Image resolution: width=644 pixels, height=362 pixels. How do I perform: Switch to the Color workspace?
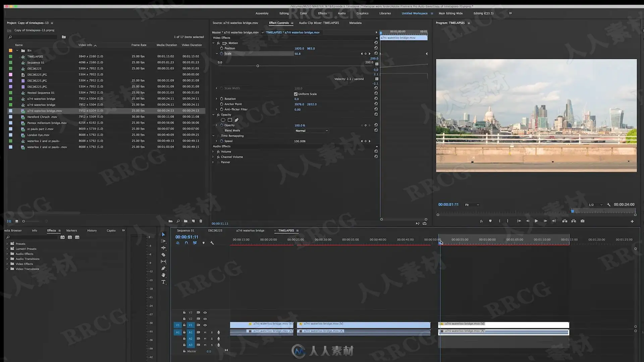pos(303,13)
